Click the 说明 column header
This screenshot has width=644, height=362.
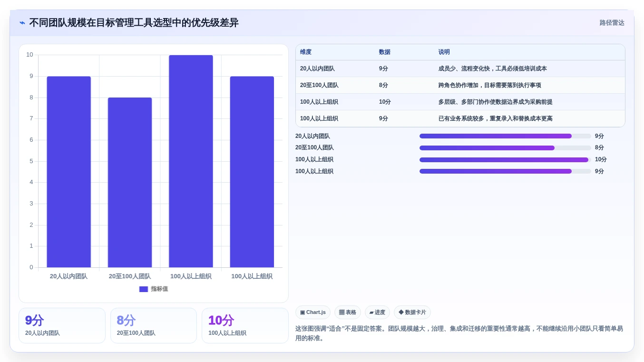coord(444,52)
